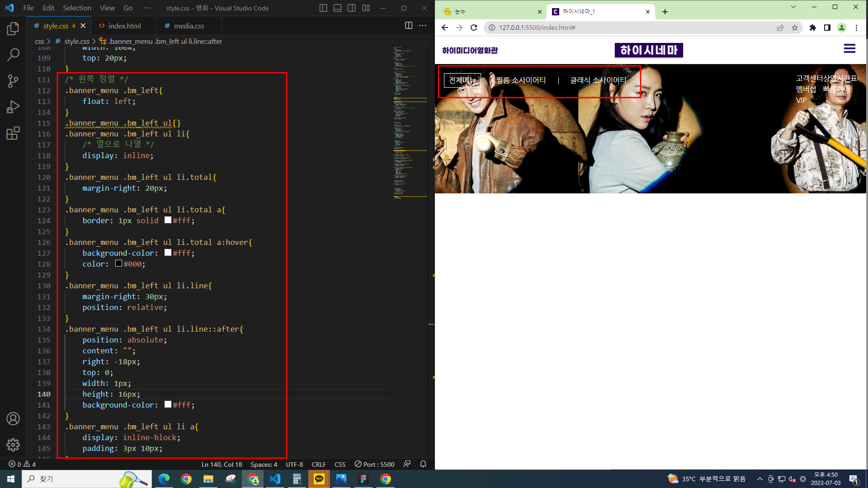Click the Port : 5500 status button
Screen dimensions: 868x488
[x=374, y=464]
